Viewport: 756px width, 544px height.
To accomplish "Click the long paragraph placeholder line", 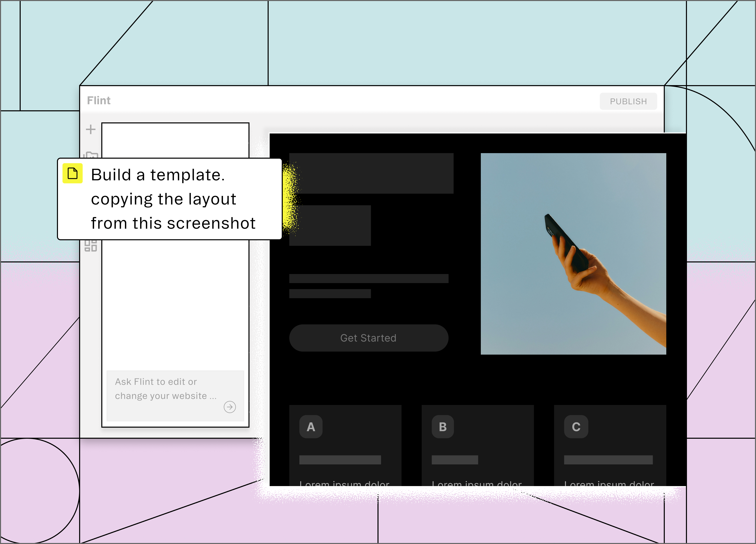I will pos(369,279).
